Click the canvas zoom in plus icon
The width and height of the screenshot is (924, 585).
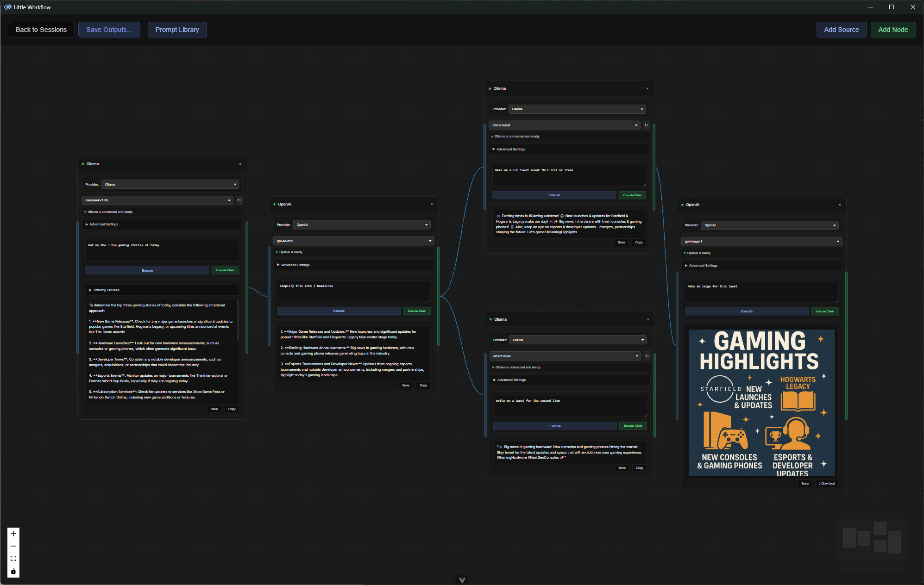(13, 534)
